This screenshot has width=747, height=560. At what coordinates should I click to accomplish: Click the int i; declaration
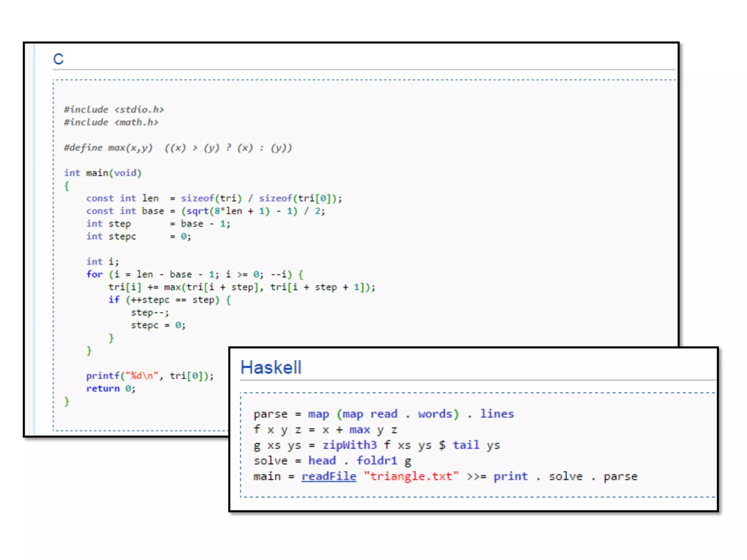(102, 261)
